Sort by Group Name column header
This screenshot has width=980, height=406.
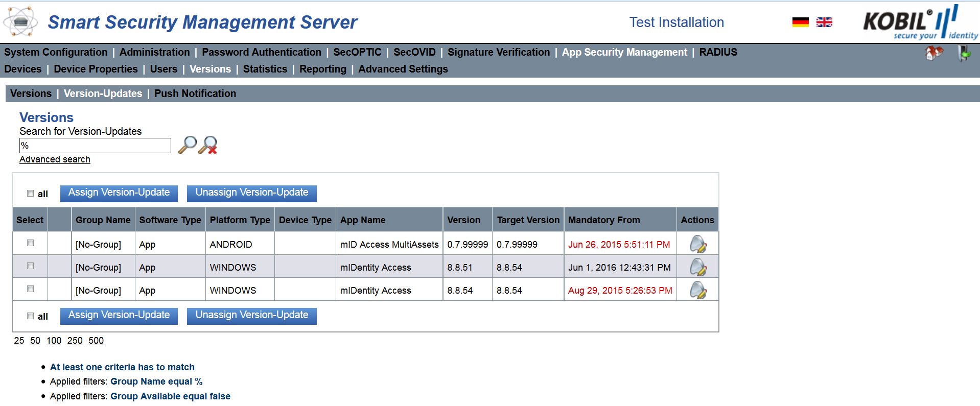[103, 220]
